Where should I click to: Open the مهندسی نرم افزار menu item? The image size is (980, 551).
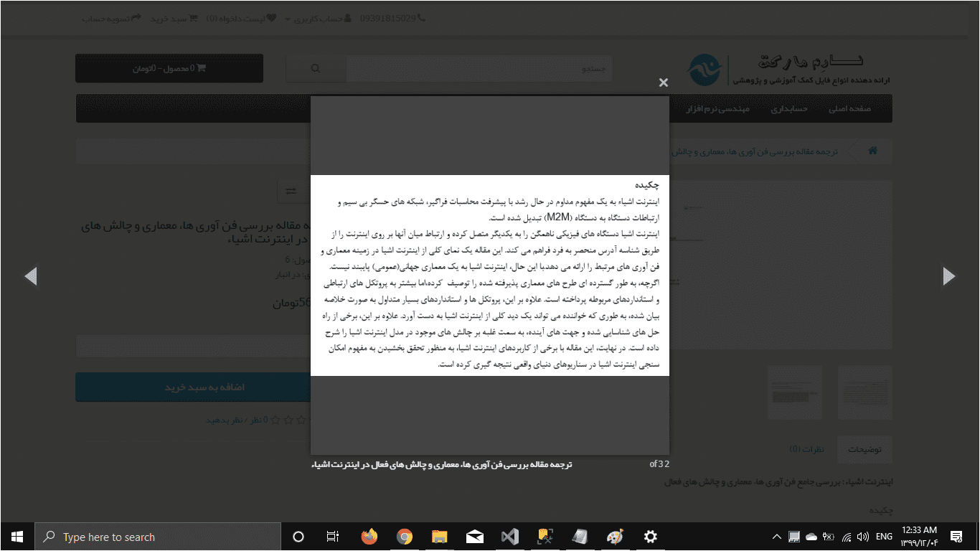point(717,109)
